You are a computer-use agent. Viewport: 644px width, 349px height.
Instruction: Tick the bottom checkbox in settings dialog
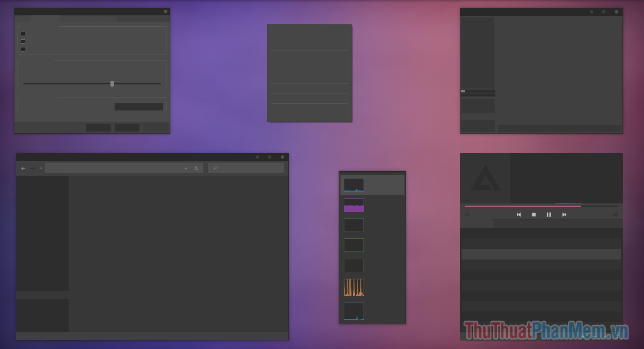coord(23,49)
